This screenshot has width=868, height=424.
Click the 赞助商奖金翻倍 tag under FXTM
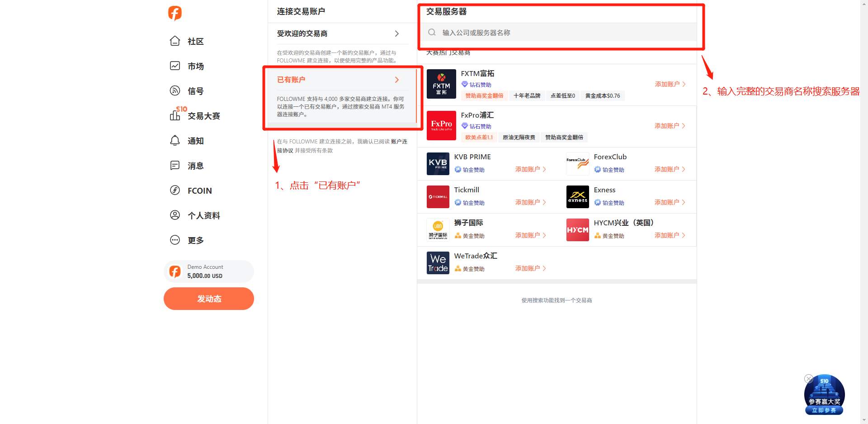click(x=484, y=96)
